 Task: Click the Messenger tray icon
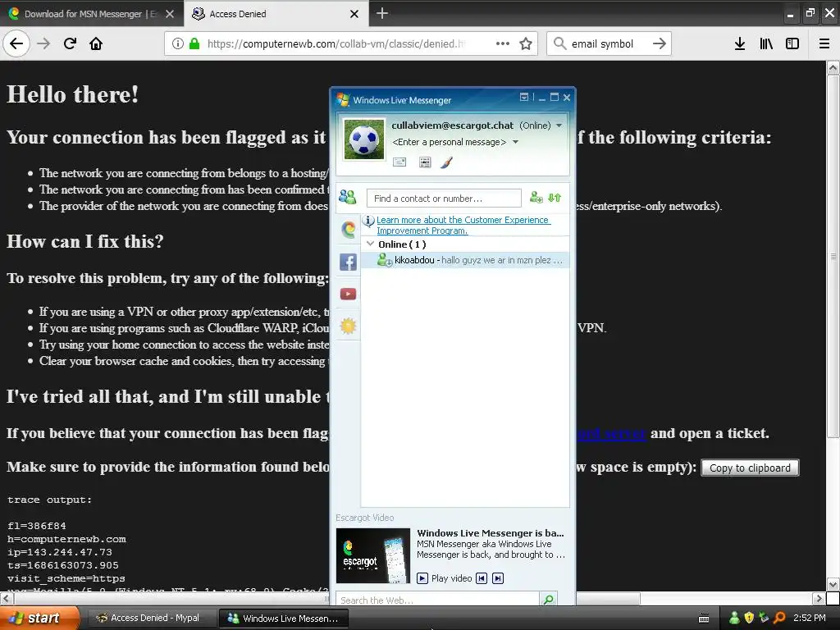(x=734, y=618)
